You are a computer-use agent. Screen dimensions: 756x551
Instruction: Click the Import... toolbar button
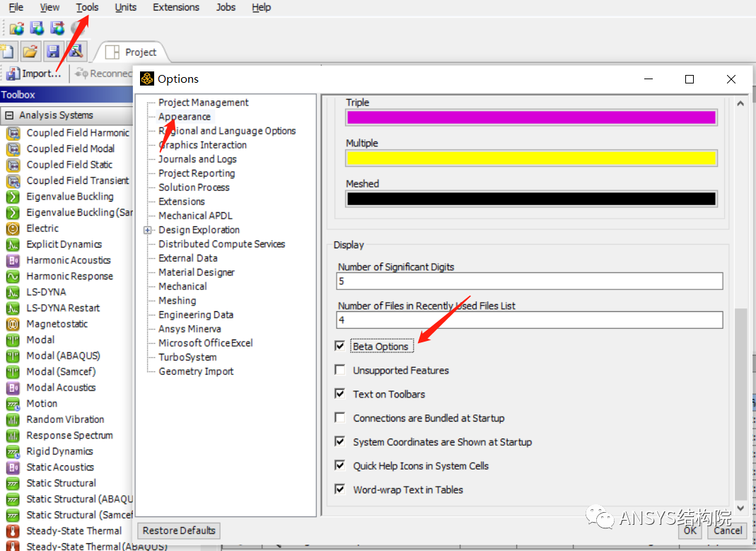pos(34,74)
